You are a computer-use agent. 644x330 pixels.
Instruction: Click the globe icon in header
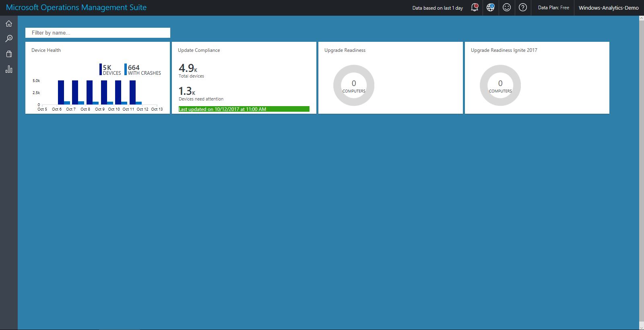tap(490, 8)
